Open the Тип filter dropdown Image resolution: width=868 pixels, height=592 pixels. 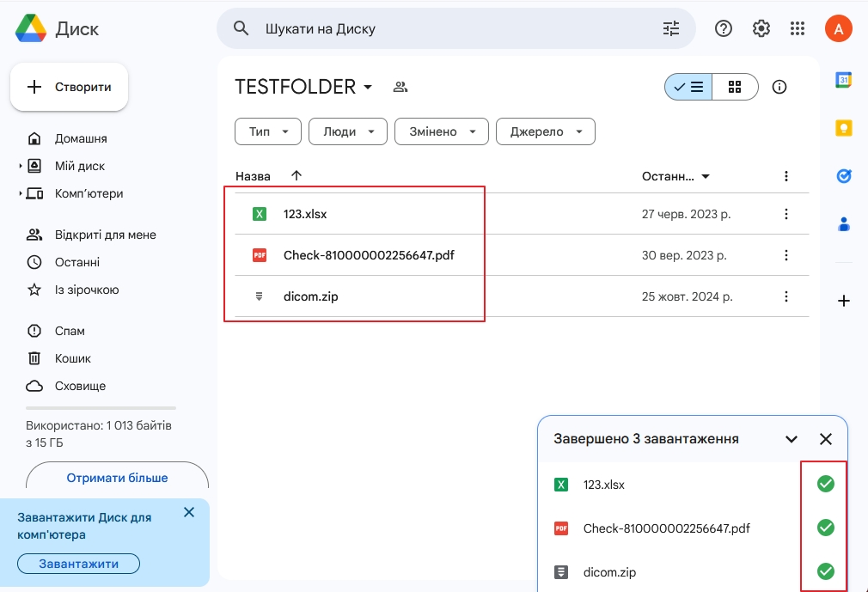(x=268, y=131)
